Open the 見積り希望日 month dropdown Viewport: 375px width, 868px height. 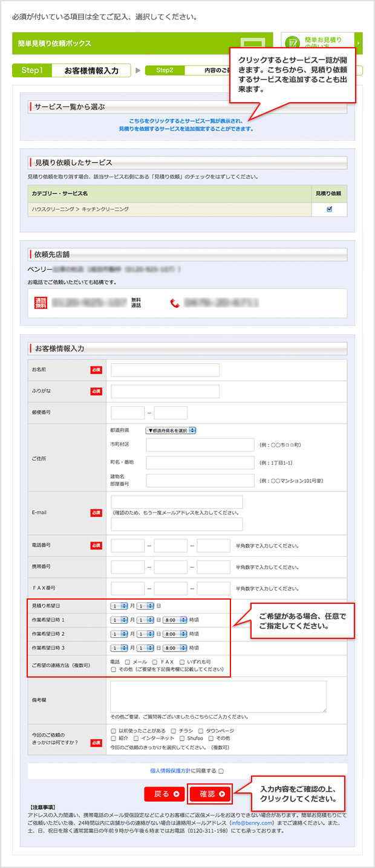click(119, 605)
